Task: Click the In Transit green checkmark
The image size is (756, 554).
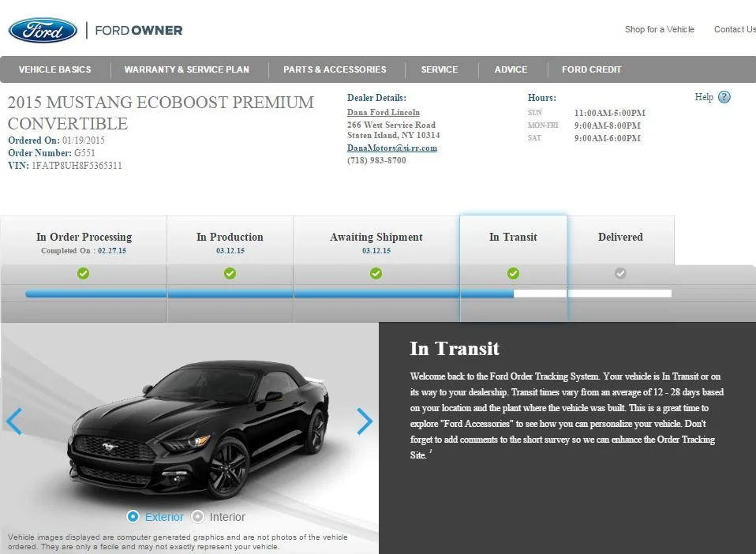Action: pos(514,273)
